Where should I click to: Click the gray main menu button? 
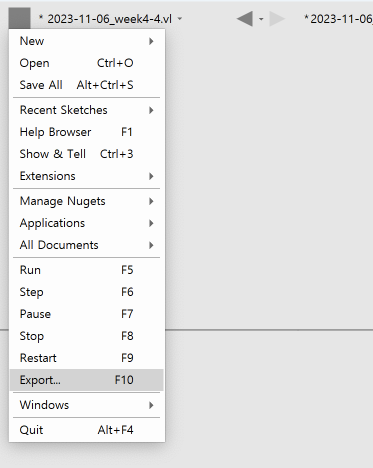19,18
